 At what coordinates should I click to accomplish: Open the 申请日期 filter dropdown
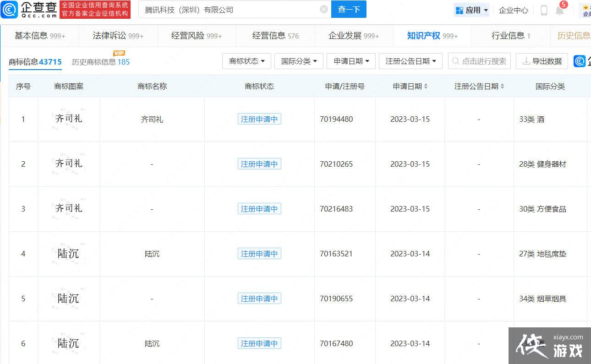[351, 61]
